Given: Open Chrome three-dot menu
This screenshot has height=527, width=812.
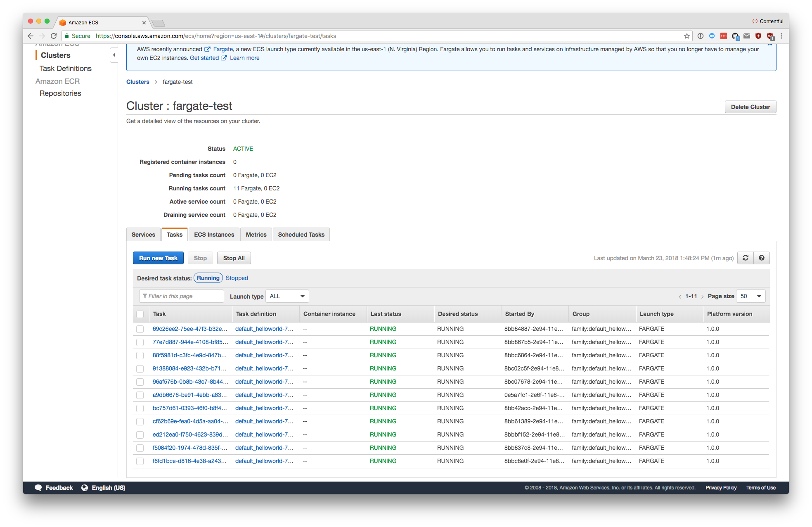Looking at the screenshot, I should pos(781,36).
